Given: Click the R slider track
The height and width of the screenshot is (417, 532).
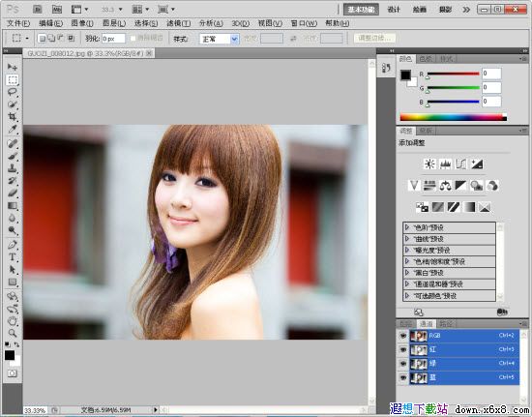Looking at the screenshot, I should 453,74.
